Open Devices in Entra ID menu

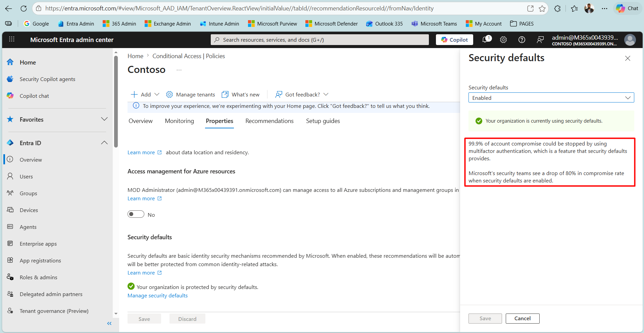pyautogui.click(x=29, y=210)
